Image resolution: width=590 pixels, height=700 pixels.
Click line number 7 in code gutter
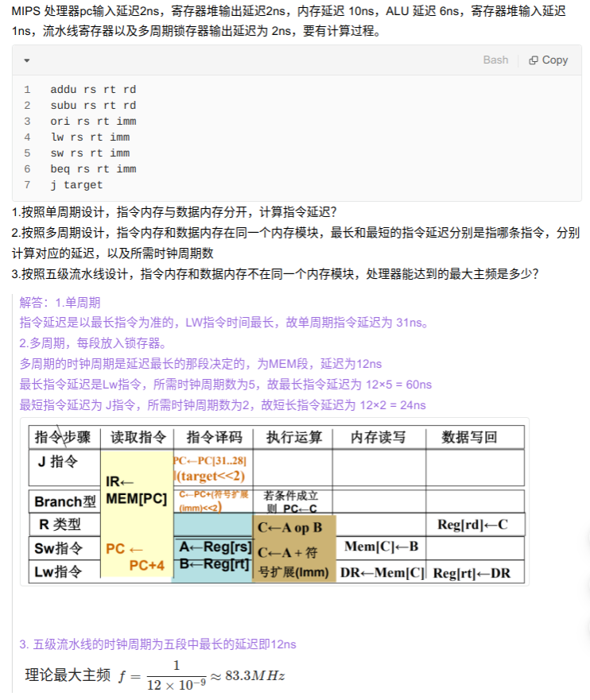pyautogui.click(x=27, y=185)
